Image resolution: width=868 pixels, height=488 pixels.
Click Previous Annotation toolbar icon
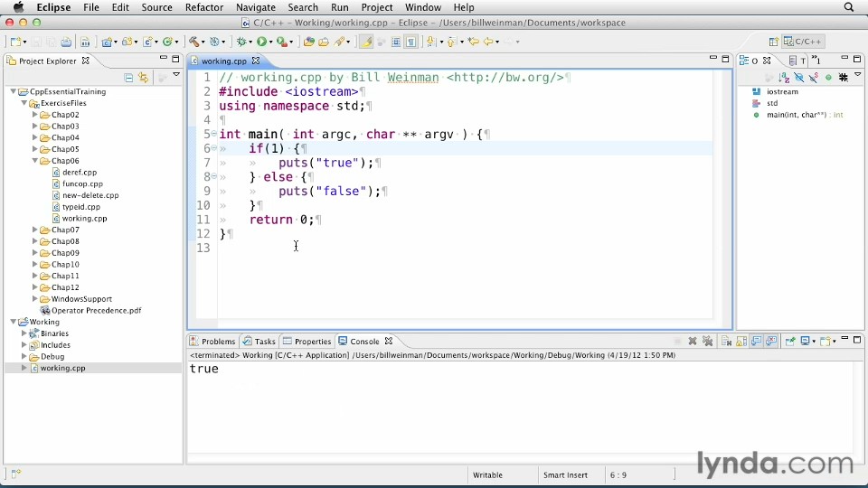coord(452,42)
